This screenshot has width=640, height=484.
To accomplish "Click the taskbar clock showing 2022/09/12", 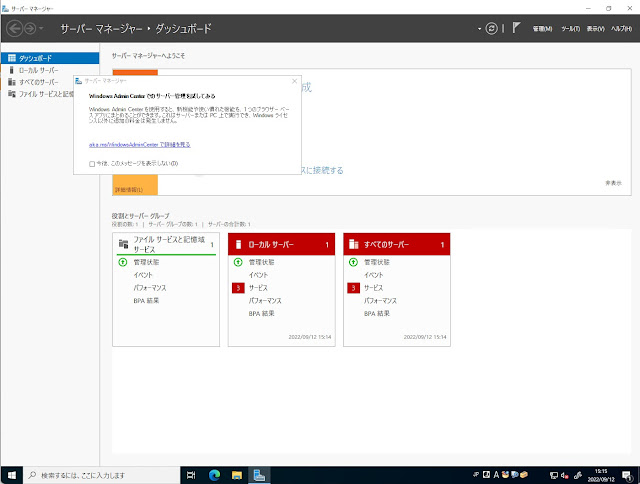I will click(x=601, y=475).
